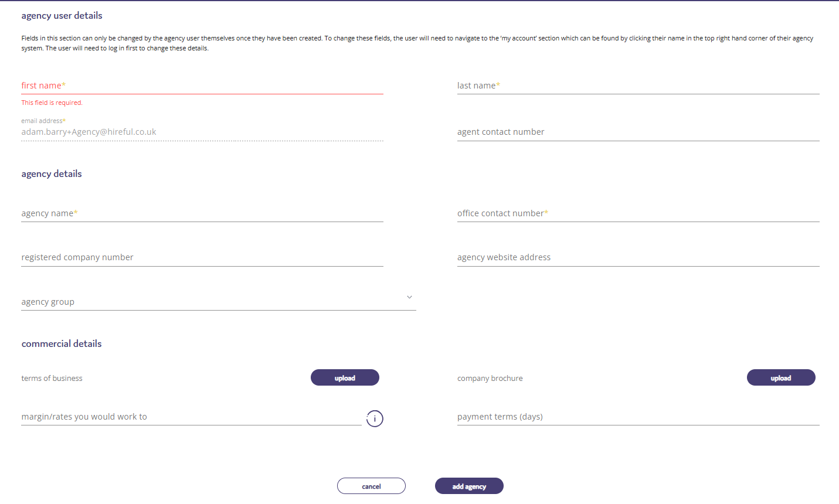Select the last name input field

pos(638,86)
